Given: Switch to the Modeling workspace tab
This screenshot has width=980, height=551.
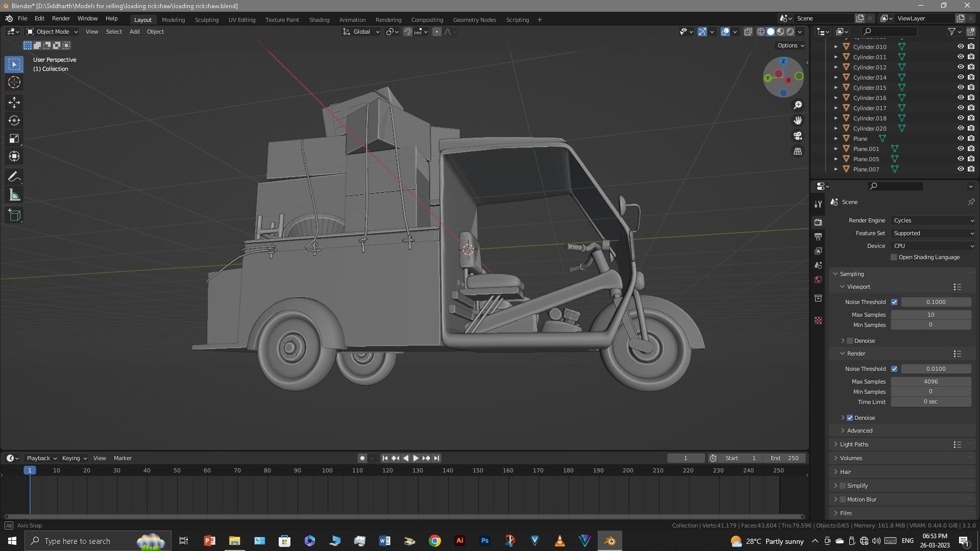Looking at the screenshot, I should point(173,19).
